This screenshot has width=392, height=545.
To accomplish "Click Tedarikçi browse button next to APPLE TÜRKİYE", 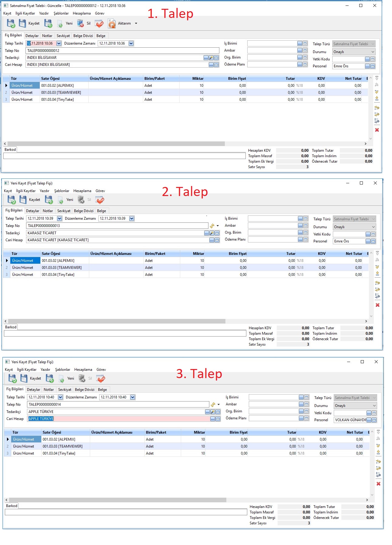I will 208,412.
